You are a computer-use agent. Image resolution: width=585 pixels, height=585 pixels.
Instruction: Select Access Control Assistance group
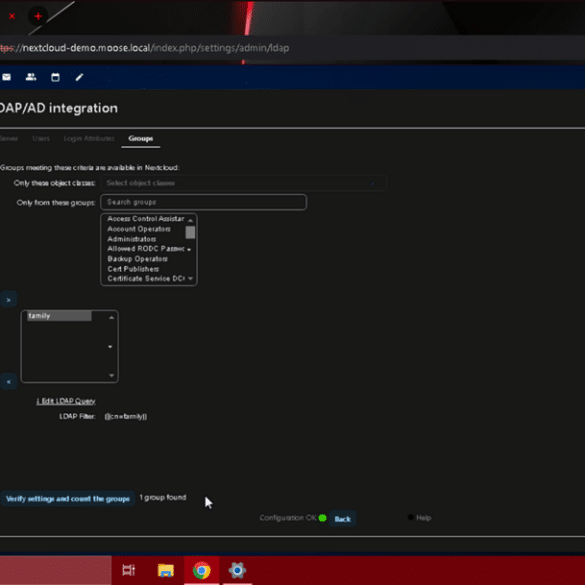(x=146, y=219)
